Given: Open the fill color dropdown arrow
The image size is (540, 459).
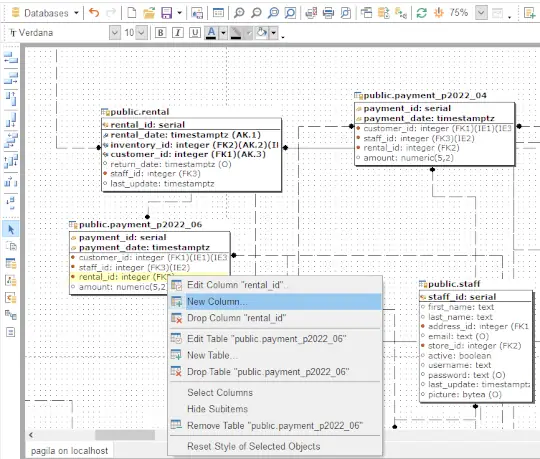Looking at the screenshot, I should click(x=273, y=33).
